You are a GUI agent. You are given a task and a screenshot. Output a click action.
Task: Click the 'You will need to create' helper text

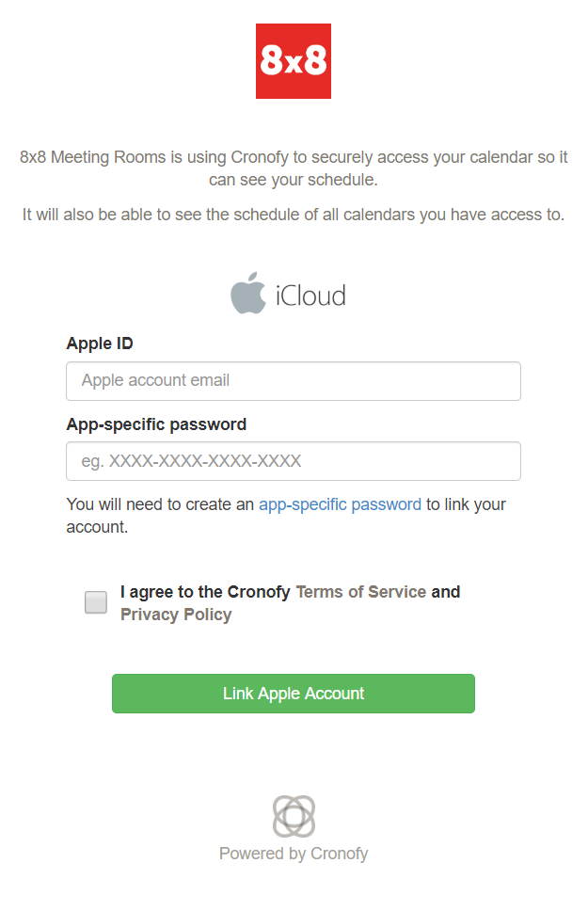[x=160, y=504]
